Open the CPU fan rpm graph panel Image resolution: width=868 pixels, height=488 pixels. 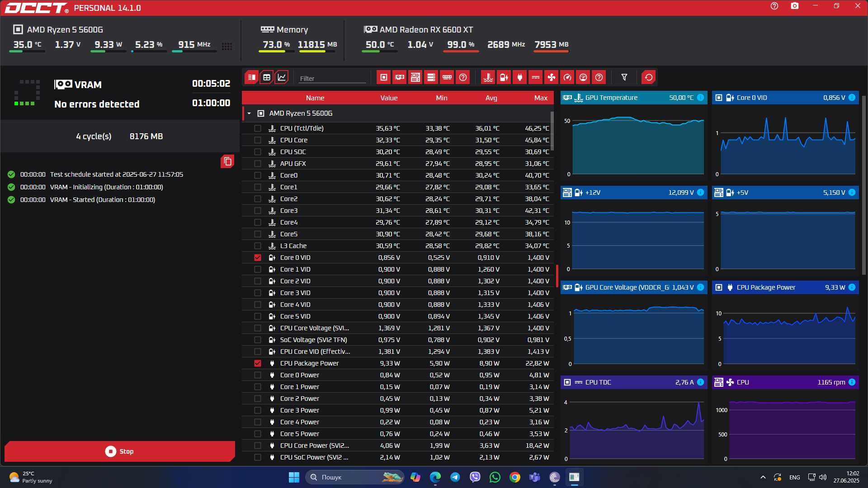(x=785, y=420)
